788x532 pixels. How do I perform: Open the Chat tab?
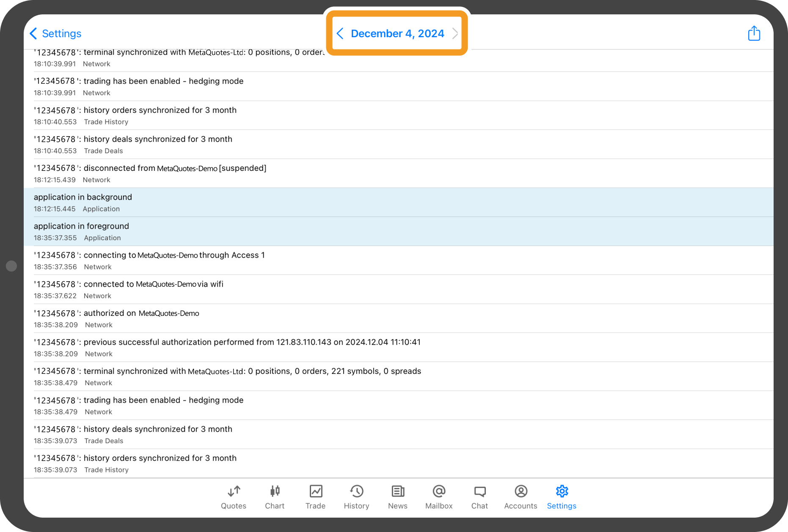pos(479,497)
